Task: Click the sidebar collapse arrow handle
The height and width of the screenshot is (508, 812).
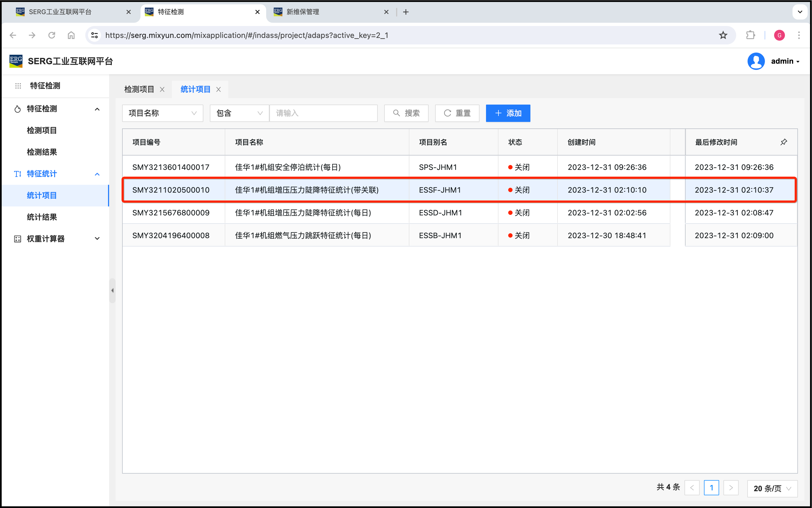Action: pos(112,290)
